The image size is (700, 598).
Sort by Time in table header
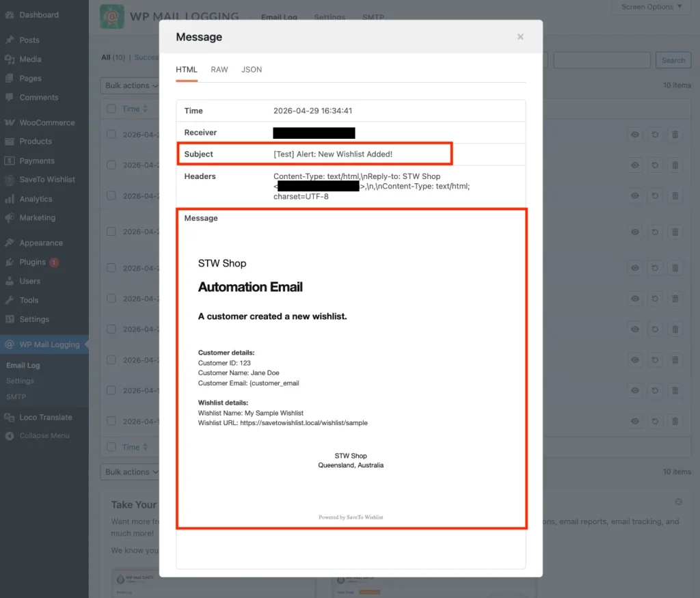click(135, 109)
